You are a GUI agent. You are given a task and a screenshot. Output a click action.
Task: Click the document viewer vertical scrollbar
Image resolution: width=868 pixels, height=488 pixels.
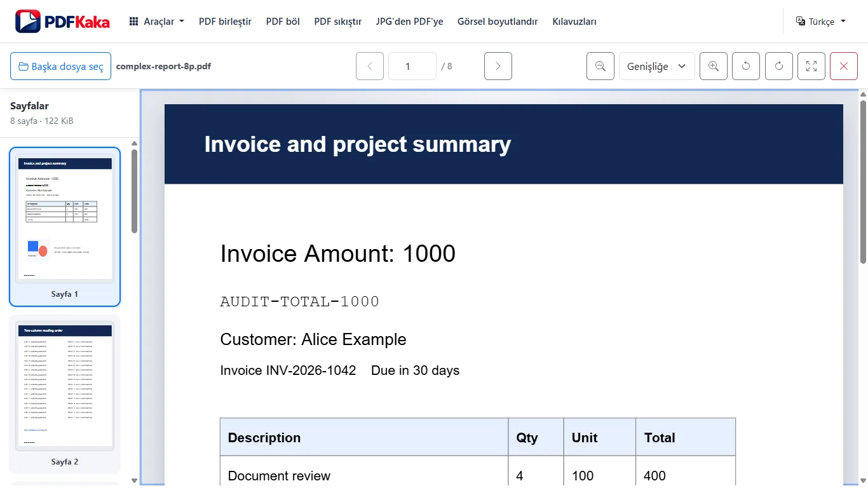click(x=863, y=181)
